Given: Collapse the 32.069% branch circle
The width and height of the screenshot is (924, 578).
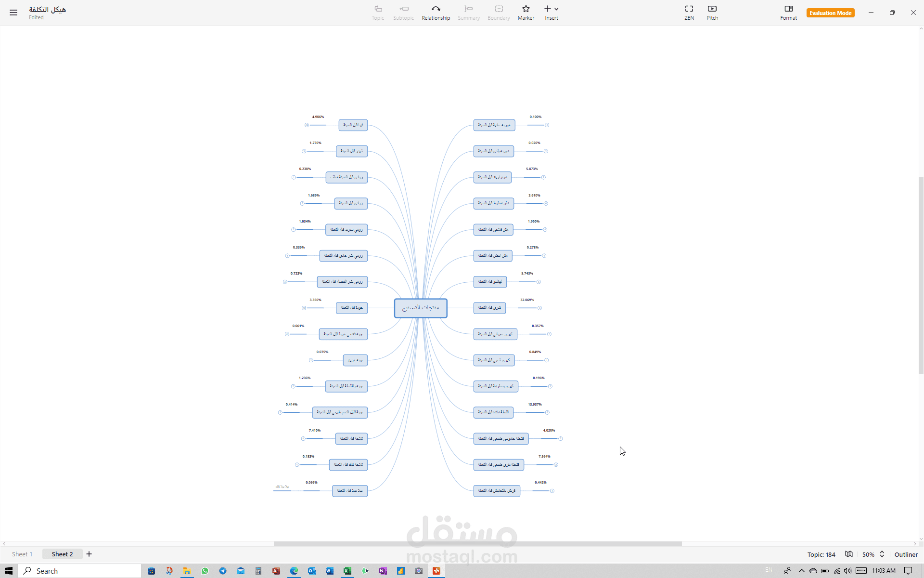Looking at the screenshot, I should (539, 308).
